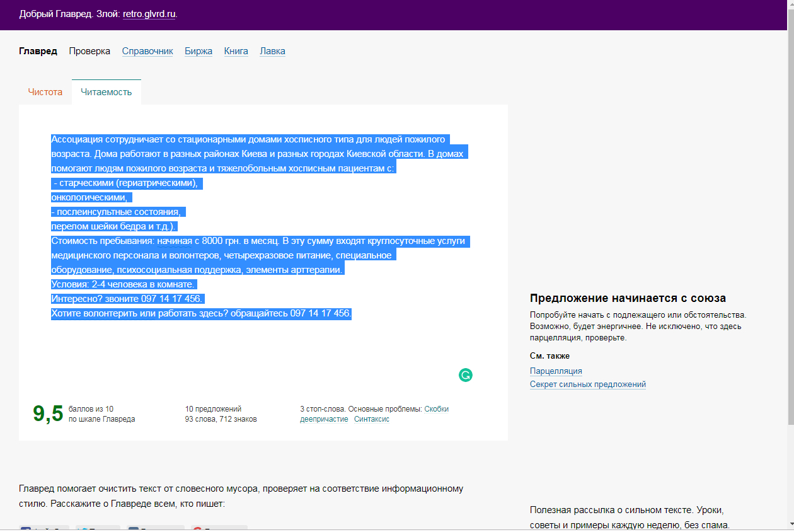Go to the Проверка section

coord(89,51)
